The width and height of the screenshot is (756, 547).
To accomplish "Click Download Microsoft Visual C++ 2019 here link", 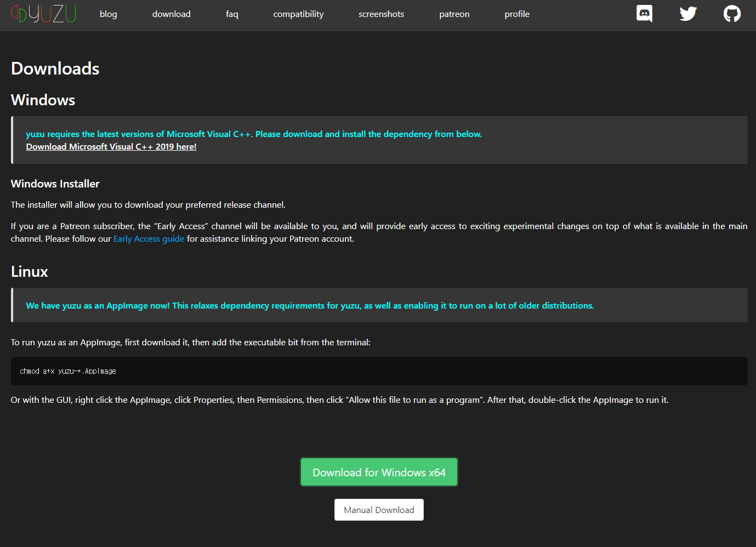I will click(x=111, y=147).
